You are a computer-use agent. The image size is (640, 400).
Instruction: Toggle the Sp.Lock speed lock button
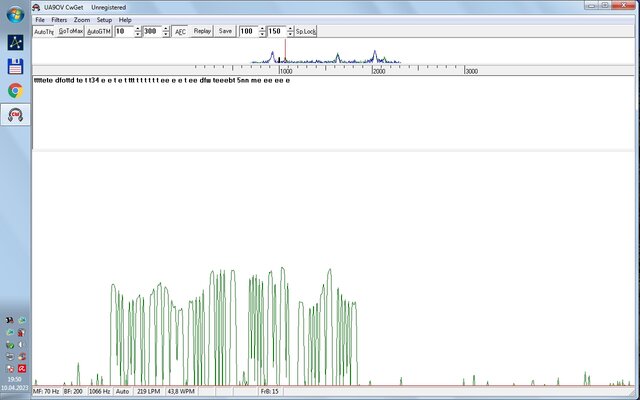(304, 31)
